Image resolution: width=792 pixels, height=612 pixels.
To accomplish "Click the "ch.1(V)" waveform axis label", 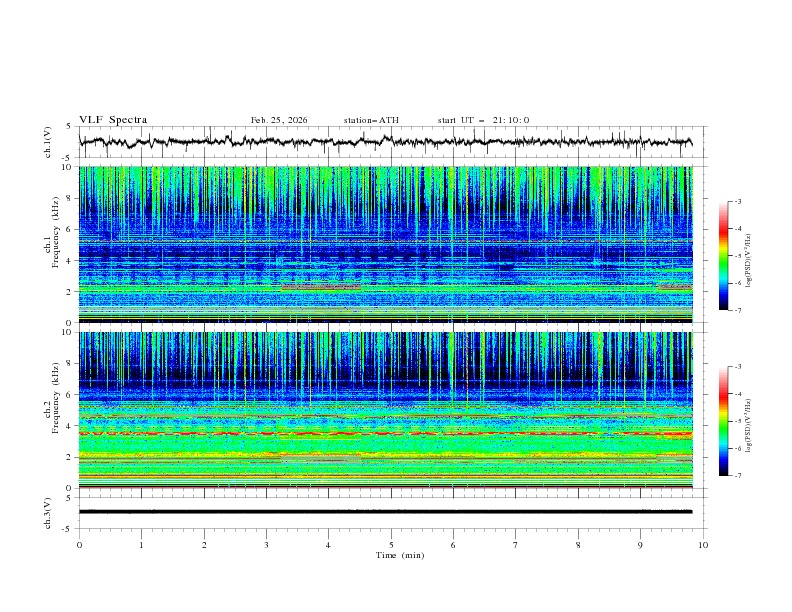I will [48, 142].
